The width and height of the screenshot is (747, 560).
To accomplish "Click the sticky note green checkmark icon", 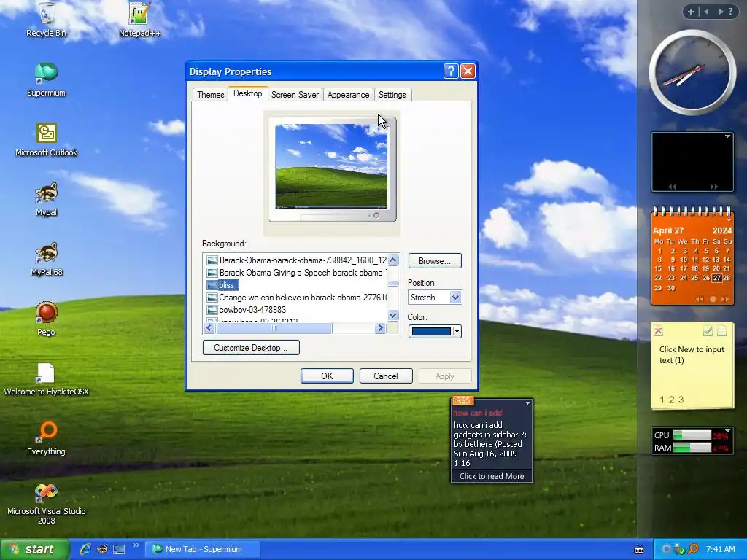I will [x=708, y=330].
